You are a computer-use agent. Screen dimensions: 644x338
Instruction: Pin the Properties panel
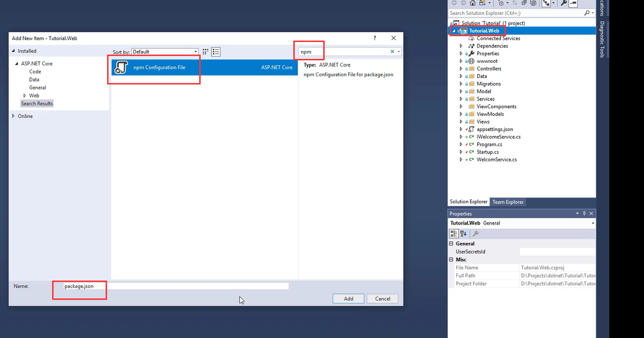[x=584, y=213]
